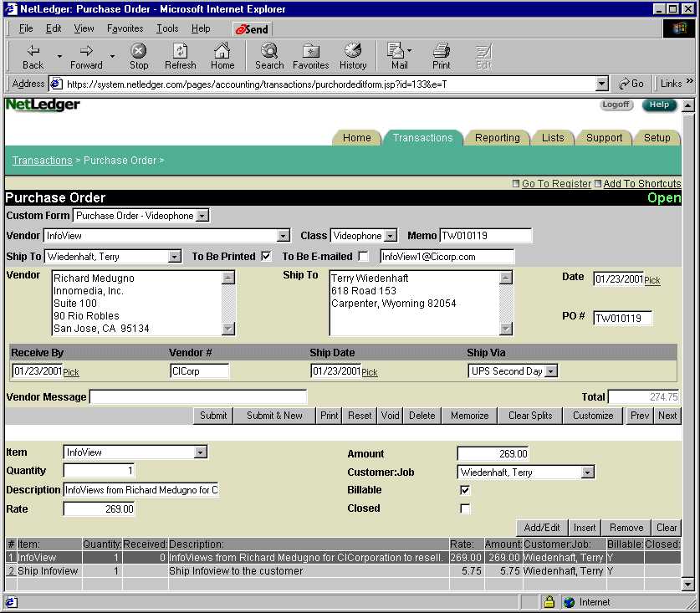This screenshot has width=700, height=613.
Task: Click the Add To Shortcuts link
Action: point(642,184)
